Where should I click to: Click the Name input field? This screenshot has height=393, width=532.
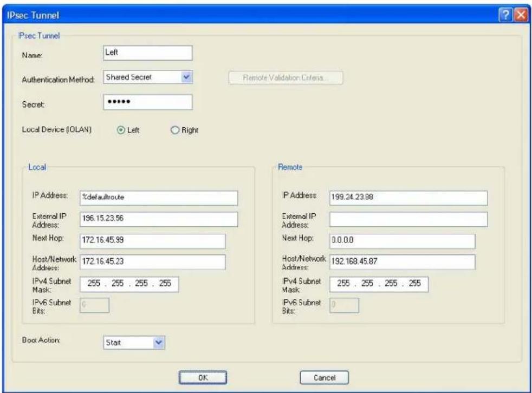[x=148, y=53]
